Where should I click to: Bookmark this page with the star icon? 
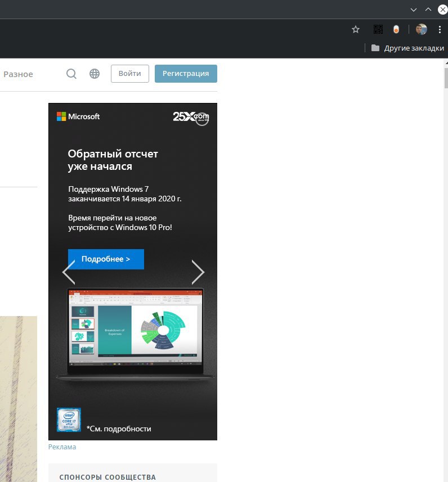[355, 29]
